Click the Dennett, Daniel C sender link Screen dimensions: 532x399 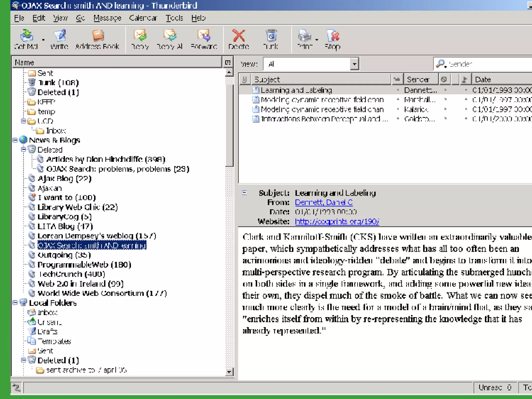coord(324,202)
